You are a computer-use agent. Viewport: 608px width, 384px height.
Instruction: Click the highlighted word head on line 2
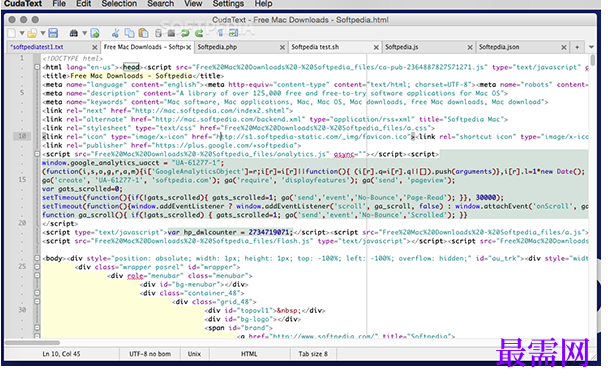click(131, 67)
